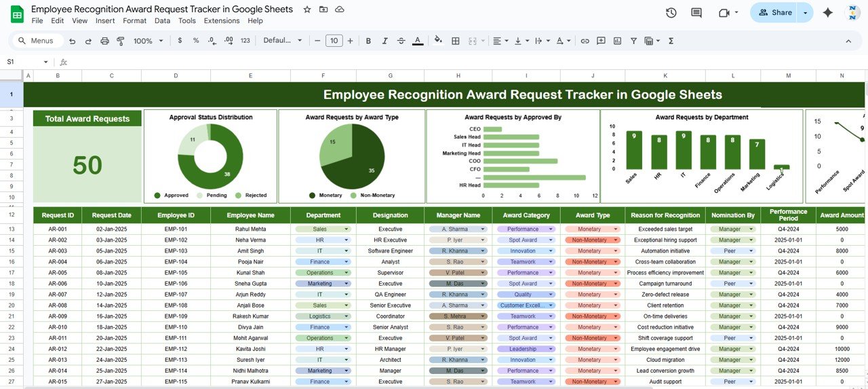The image size is (868, 389).
Task: Open the fill color picker
Action: 438,41
